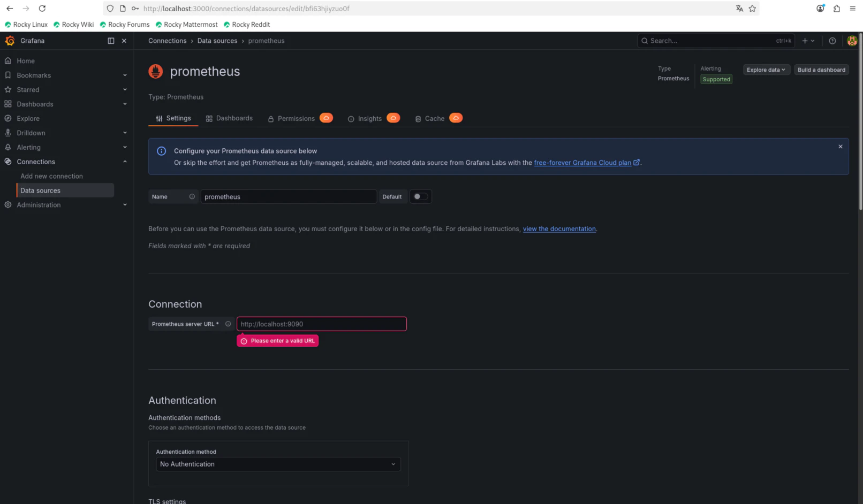Viewport: 863px width, 504px height.
Task: Open Starred in the sidebar
Action: [28, 90]
